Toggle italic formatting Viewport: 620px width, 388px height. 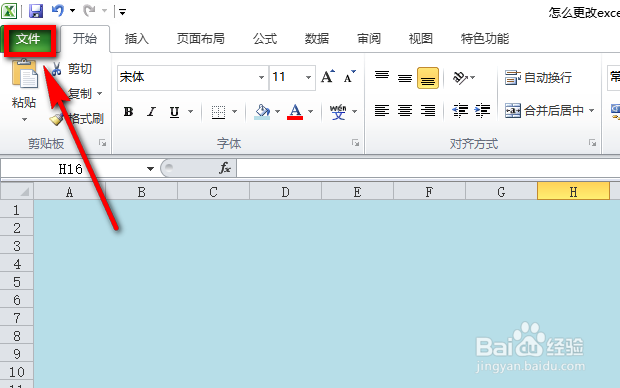pyautogui.click(x=151, y=112)
